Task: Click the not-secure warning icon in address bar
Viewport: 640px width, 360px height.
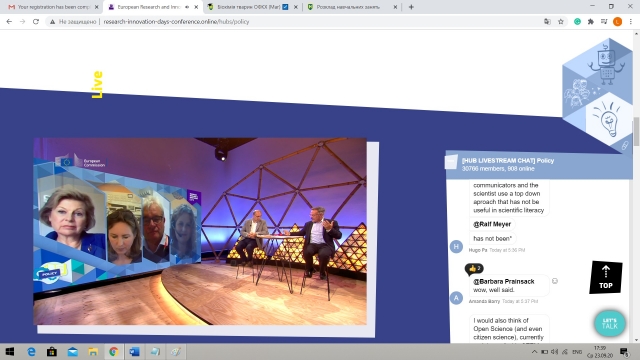Action: (52, 22)
